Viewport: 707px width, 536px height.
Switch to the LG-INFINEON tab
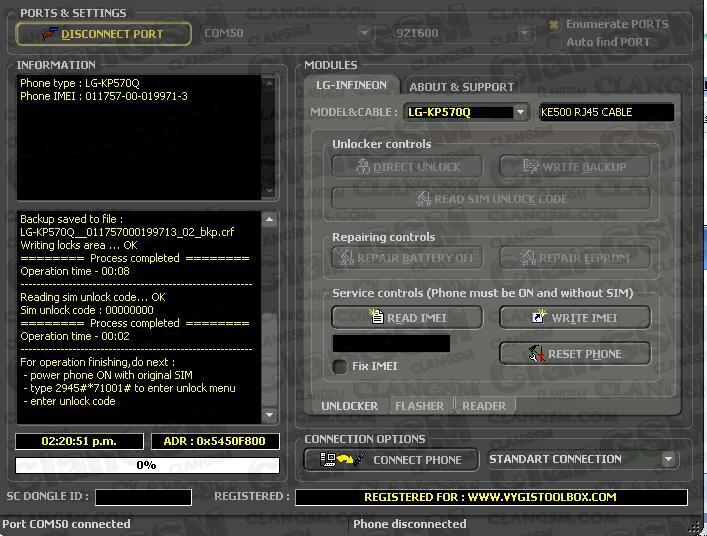[351, 85]
